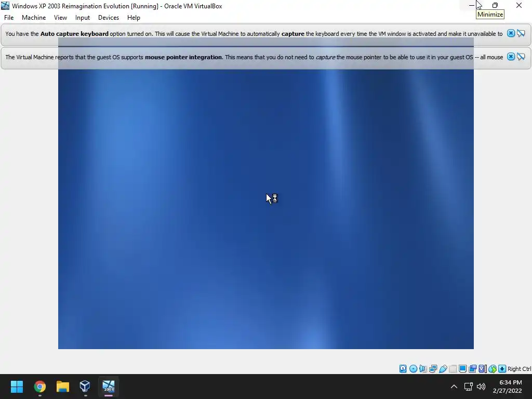Dismiss the Auto capture keyboard notification
The image size is (532, 399).
(511, 33)
